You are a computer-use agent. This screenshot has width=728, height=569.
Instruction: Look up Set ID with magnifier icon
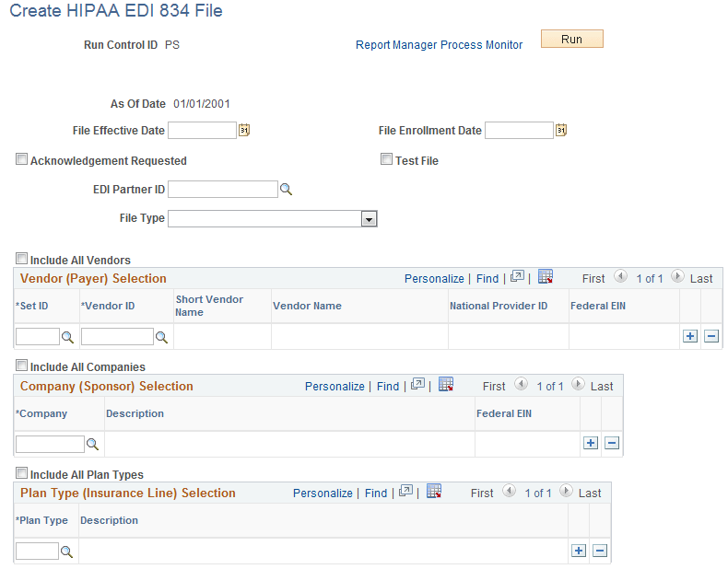tap(68, 337)
